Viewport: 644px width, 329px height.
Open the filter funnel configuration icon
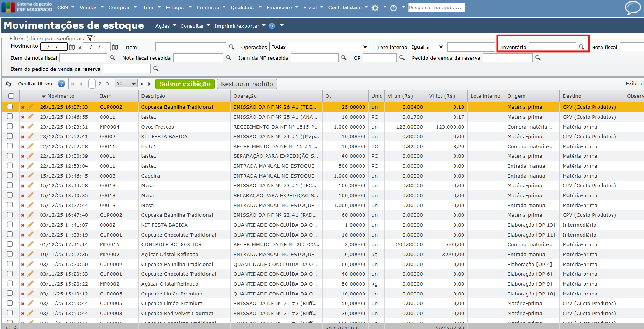tap(90, 38)
